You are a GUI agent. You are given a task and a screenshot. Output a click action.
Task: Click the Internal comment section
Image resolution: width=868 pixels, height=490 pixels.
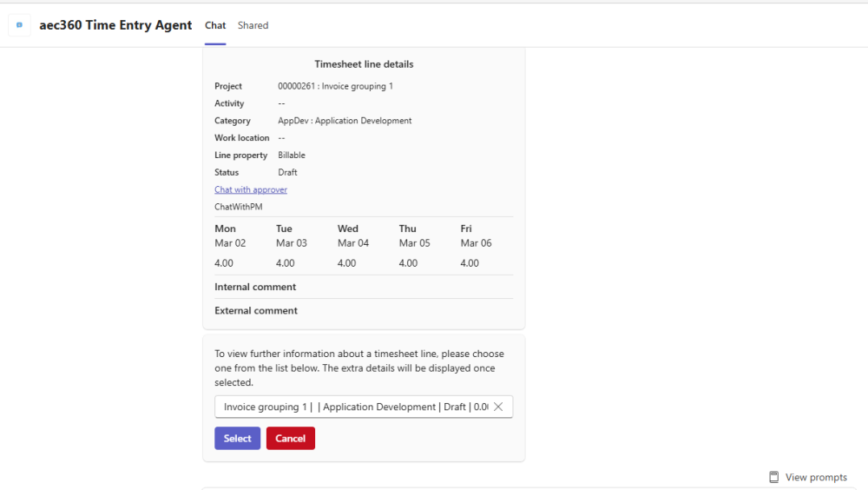(x=255, y=287)
